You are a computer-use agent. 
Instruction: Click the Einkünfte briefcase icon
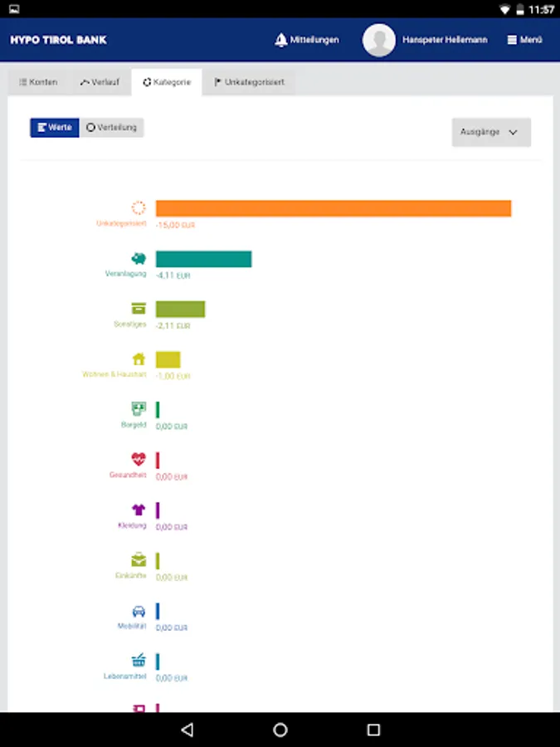coord(139,560)
